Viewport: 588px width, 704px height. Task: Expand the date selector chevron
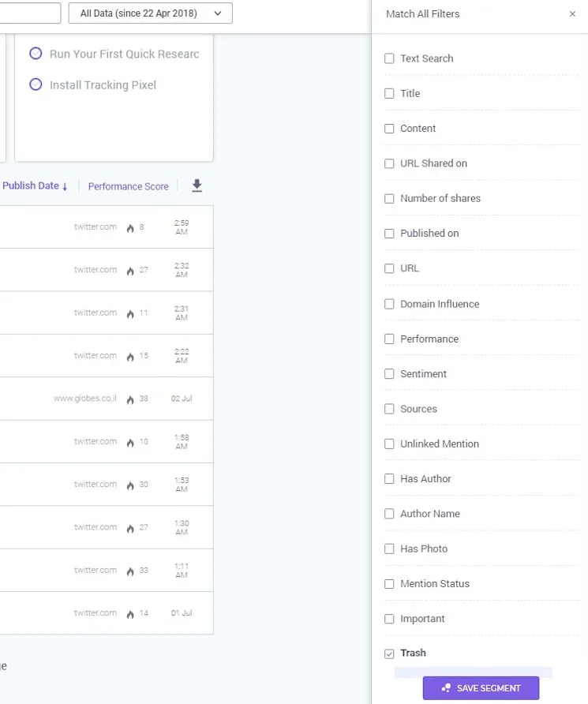pos(216,13)
